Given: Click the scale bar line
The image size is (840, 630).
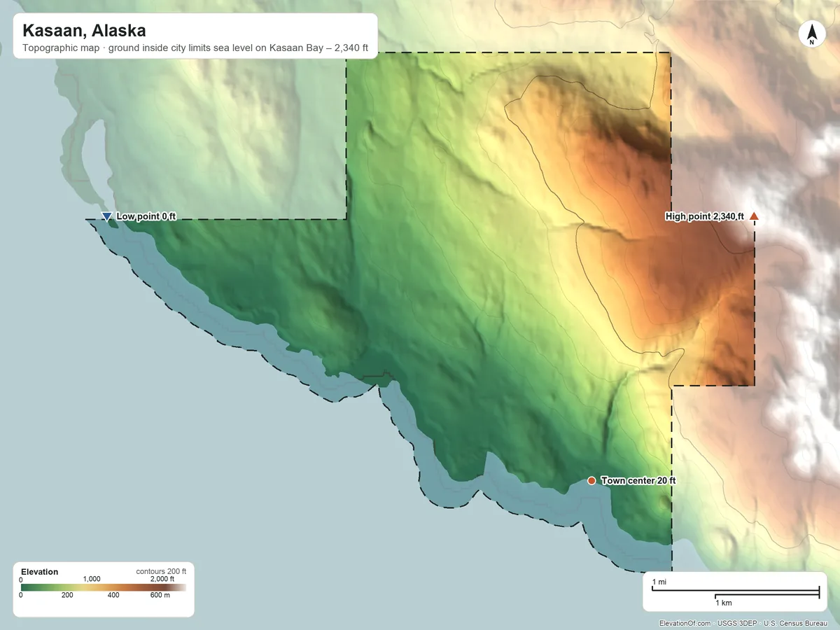Looking at the screenshot, I should pos(735,592).
